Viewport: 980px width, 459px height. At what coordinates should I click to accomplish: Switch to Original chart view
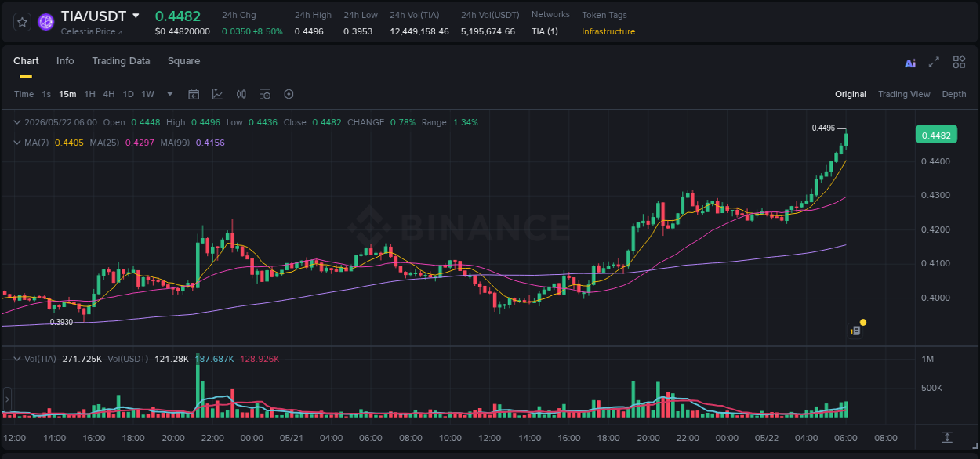[x=851, y=94]
